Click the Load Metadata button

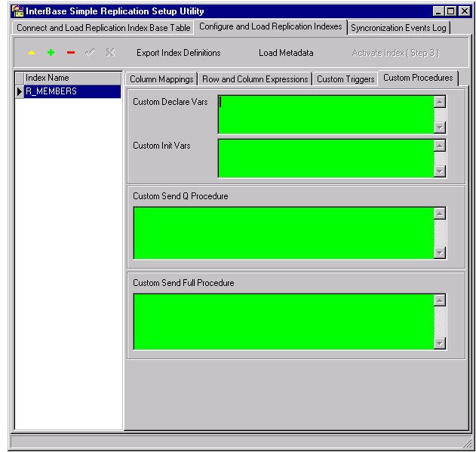[x=286, y=53]
